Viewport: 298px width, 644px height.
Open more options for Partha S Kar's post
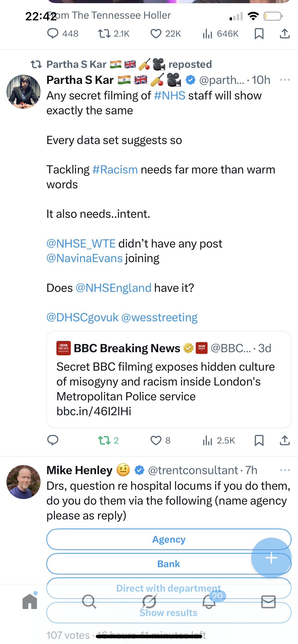pos(285,80)
